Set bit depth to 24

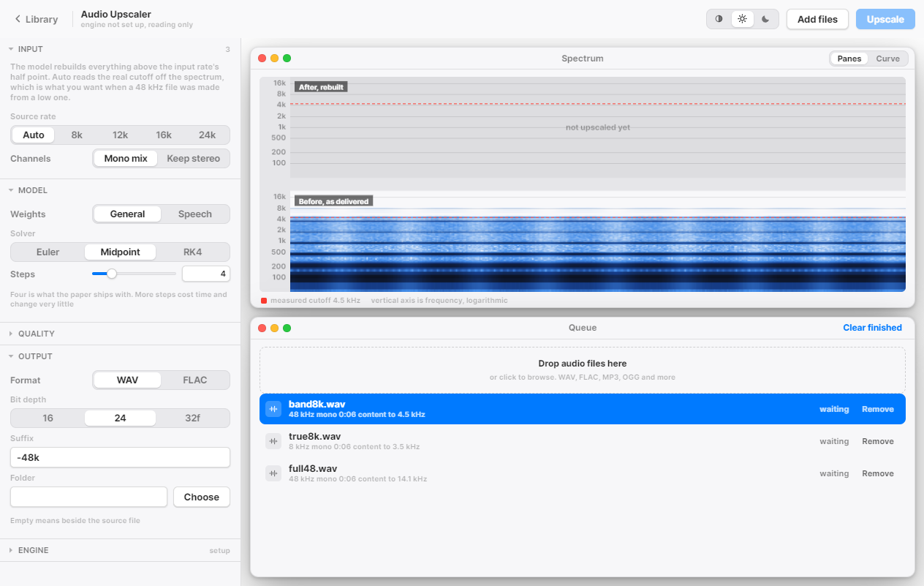tap(121, 418)
